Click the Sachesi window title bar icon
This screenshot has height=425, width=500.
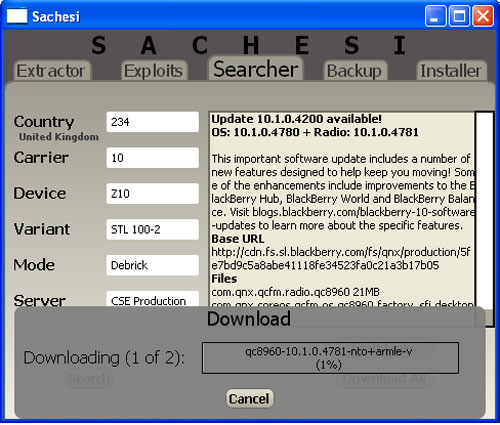(17, 16)
